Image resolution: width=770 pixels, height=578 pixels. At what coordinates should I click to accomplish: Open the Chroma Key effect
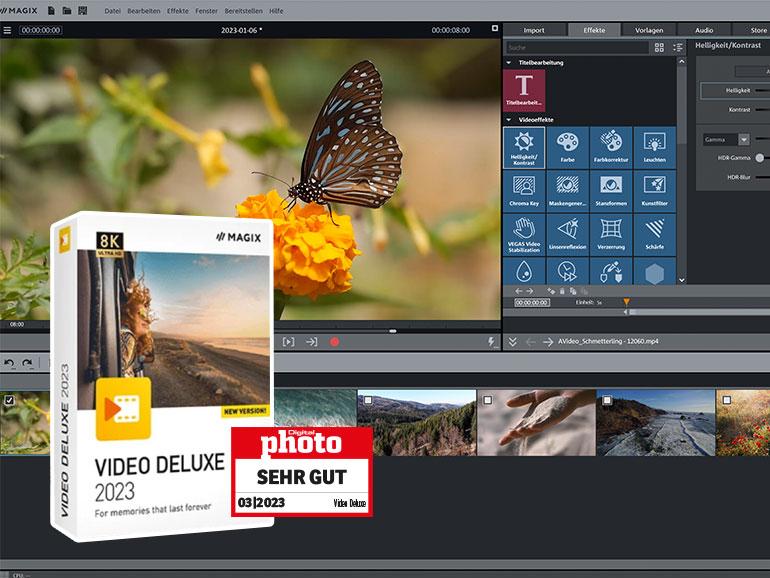(x=524, y=190)
